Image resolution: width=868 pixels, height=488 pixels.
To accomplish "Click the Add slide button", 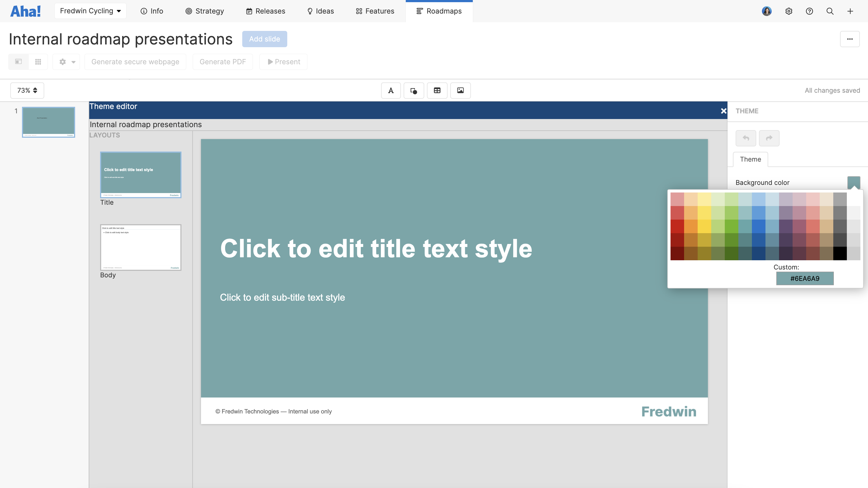I will [264, 39].
